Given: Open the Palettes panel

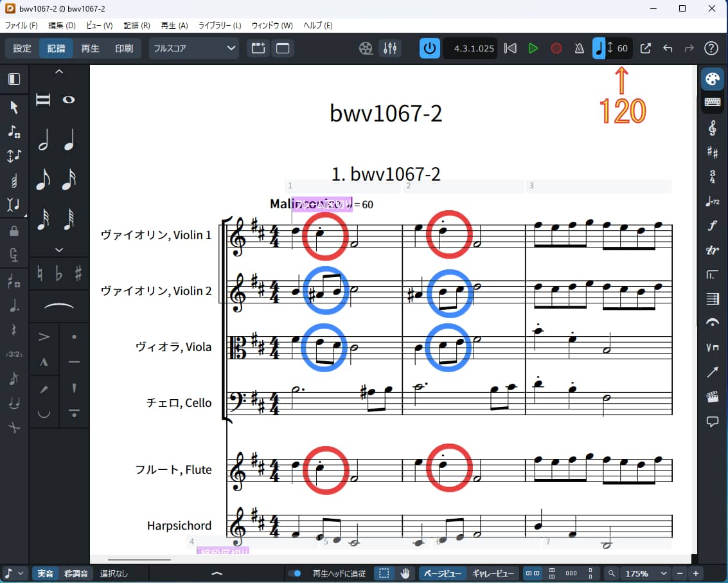Looking at the screenshot, I should (x=712, y=78).
